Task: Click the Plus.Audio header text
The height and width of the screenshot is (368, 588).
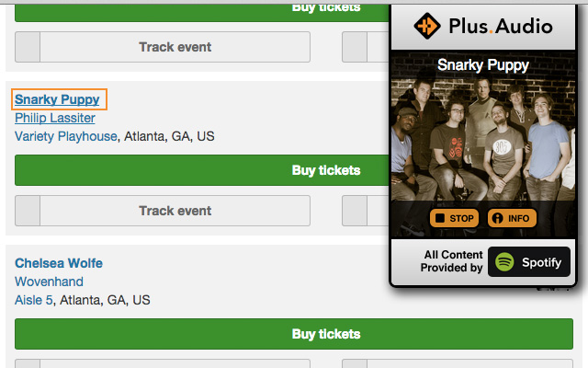Action: pyautogui.click(x=502, y=26)
